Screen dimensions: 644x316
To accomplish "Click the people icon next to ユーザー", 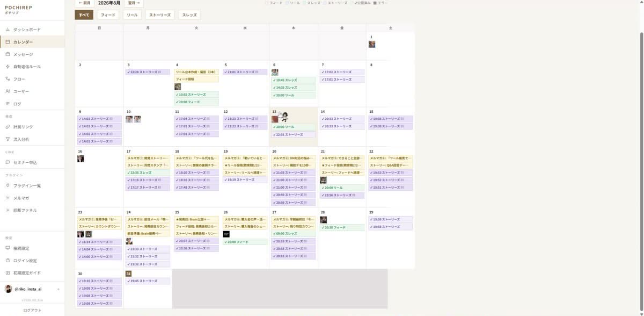I will [8, 91].
